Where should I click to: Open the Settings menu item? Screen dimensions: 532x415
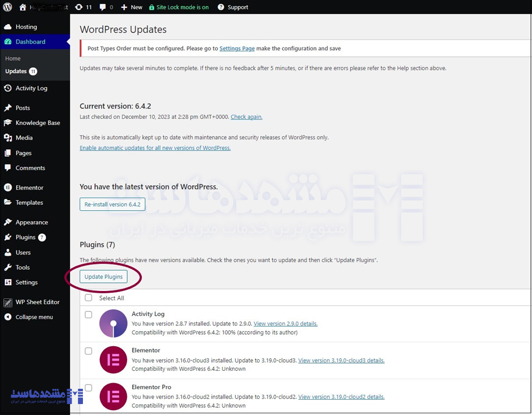click(x=26, y=282)
